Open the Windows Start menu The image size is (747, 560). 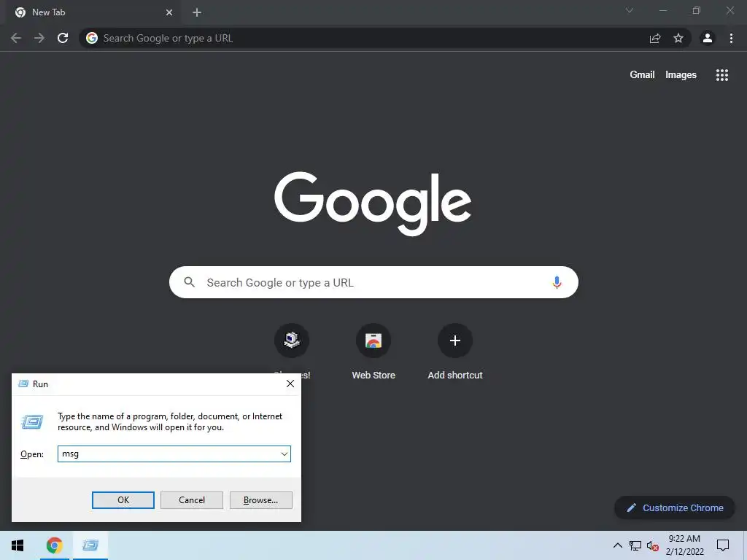pyautogui.click(x=18, y=545)
